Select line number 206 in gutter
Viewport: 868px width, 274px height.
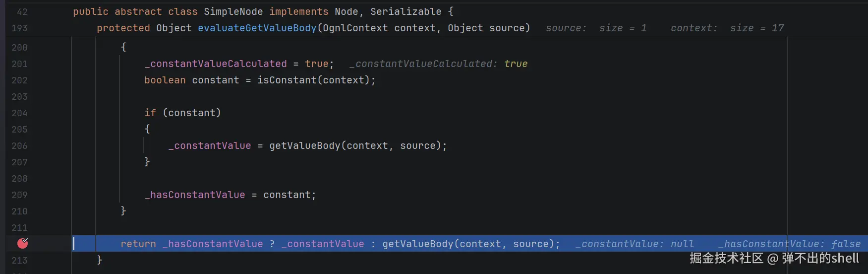[x=19, y=146]
